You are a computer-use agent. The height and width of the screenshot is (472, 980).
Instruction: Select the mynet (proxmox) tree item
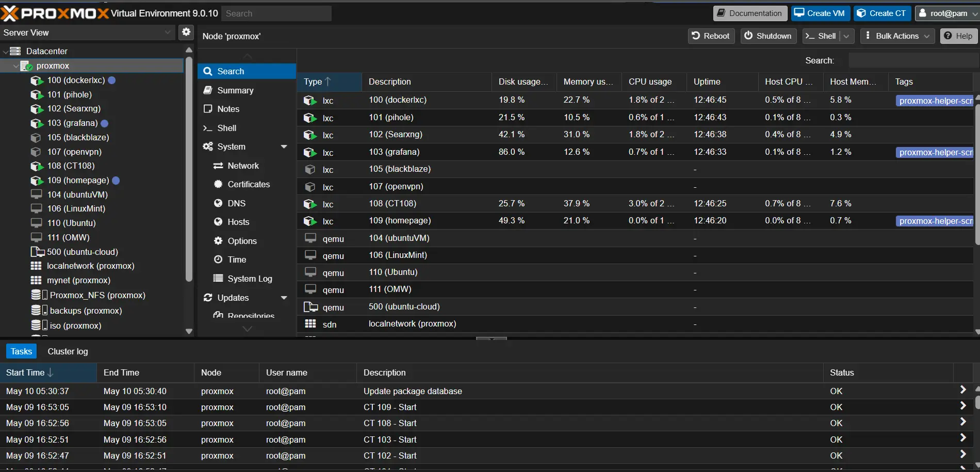click(78, 280)
